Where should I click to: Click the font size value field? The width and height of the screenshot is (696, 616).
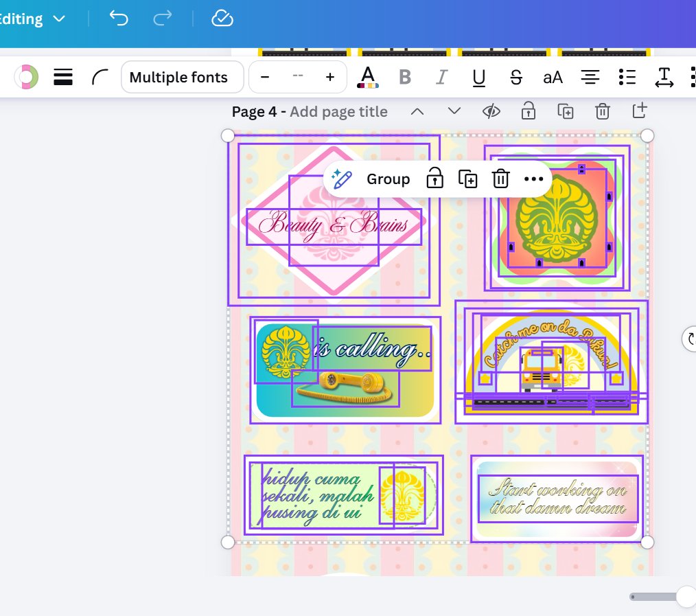298,76
